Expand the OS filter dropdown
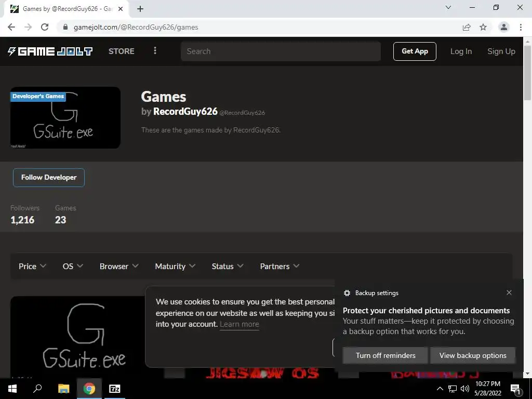This screenshot has width=532, height=399. [x=73, y=267]
